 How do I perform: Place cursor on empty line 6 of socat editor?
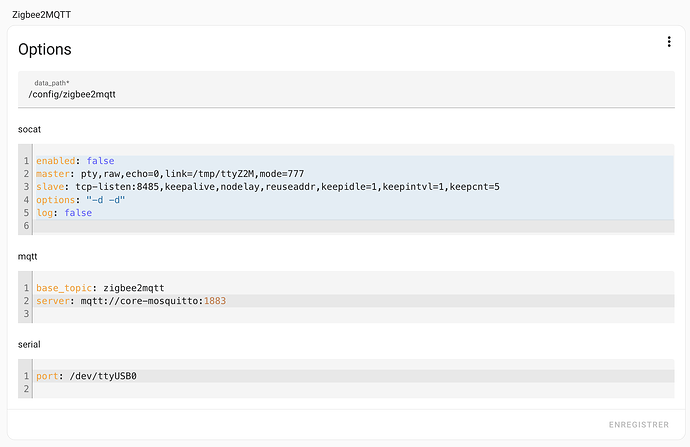click(354, 226)
